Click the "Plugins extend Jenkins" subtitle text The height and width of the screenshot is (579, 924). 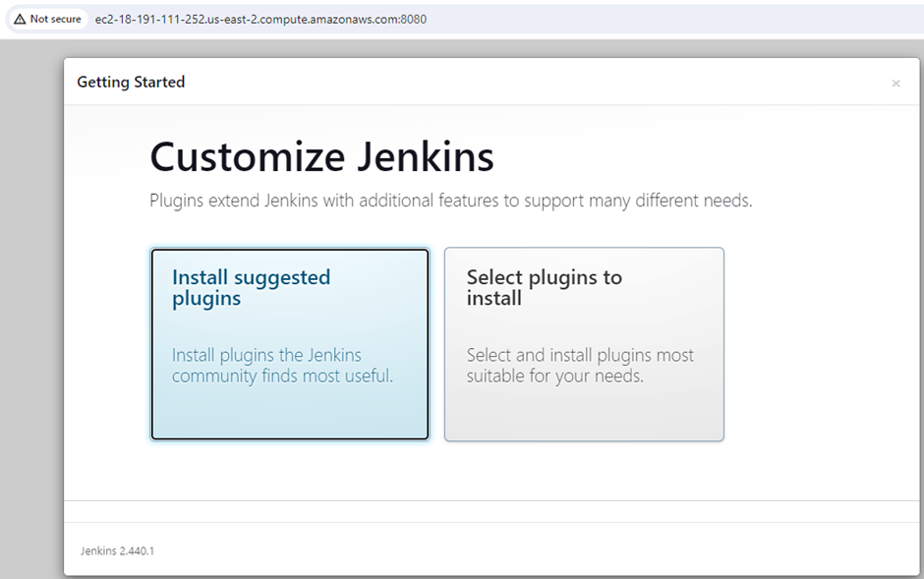pos(450,201)
